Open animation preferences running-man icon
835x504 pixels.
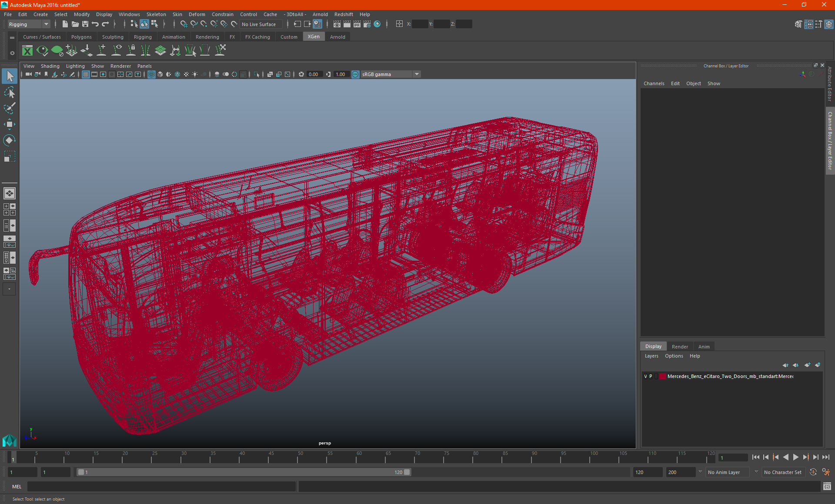tap(826, 472)
